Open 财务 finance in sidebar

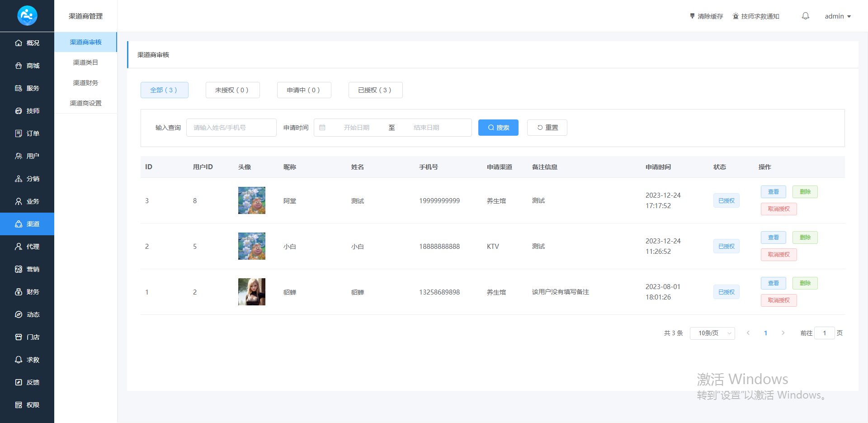[x=27, y=292]
